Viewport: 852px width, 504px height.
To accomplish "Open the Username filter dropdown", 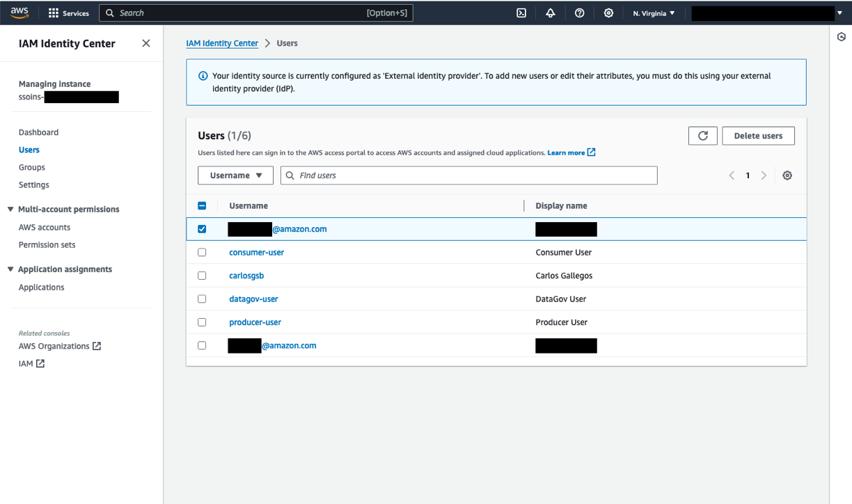I will pos(235,175).
